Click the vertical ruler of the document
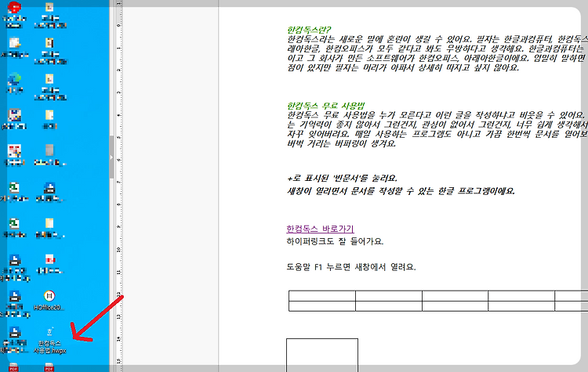Screen dimensions: 588x372 (118, 186)
